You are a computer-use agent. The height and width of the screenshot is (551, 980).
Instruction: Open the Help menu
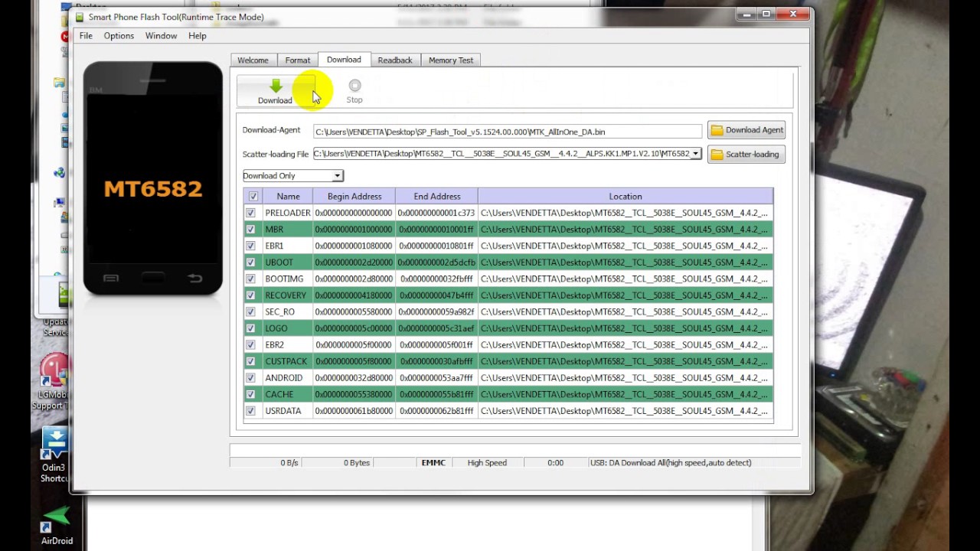198,36
